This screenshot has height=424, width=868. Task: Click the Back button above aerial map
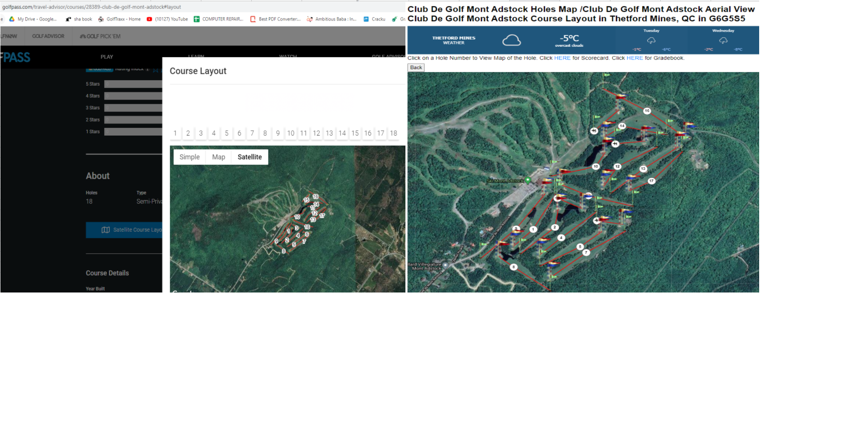(416, 68)
